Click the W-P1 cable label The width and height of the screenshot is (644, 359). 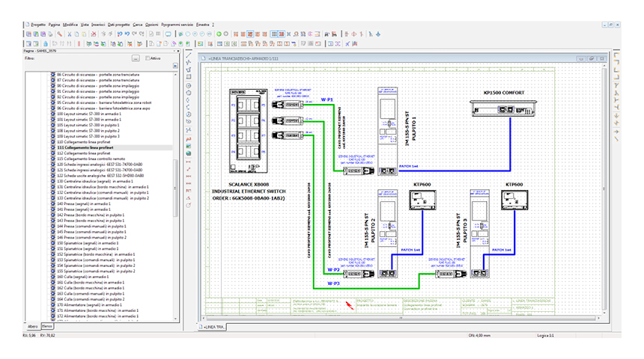tap(327, 99)
